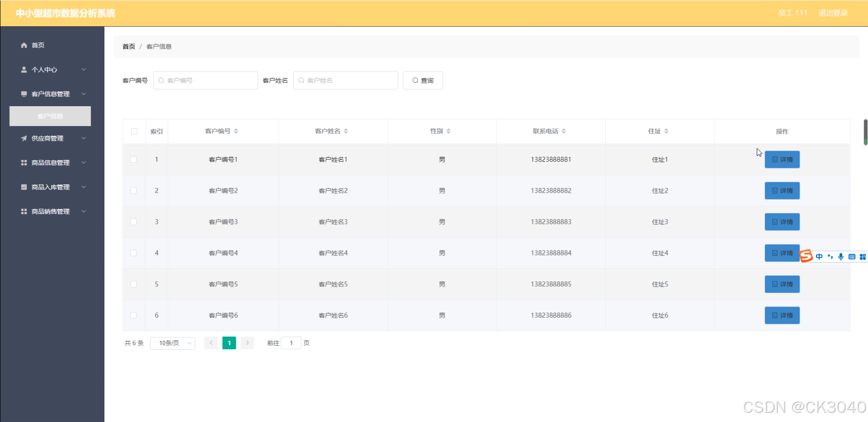Open 详情 for 客户姓名6
Screen dimensions: 868x422
pos(782,315)
